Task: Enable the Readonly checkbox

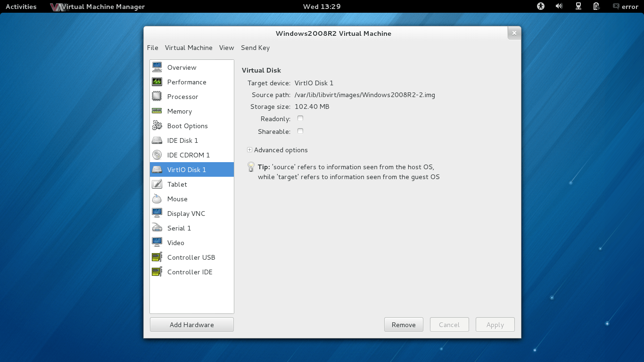Action: (300, 119)
